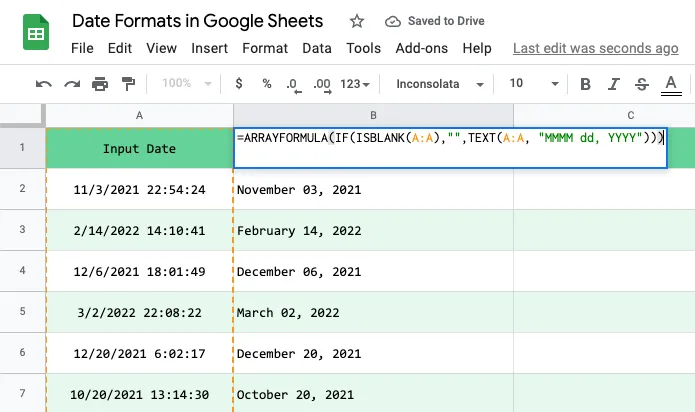
Task: Select the paint format tool
Action: [x=128, y=84]
